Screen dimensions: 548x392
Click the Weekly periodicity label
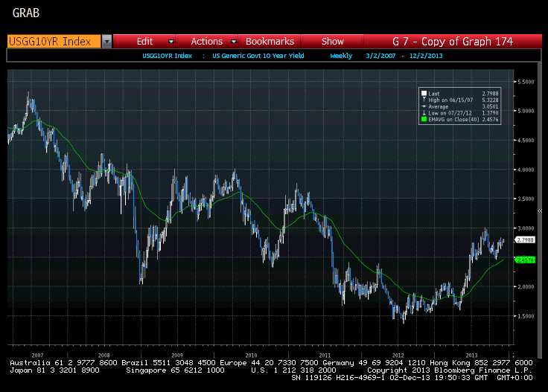[x=342, y=55]
